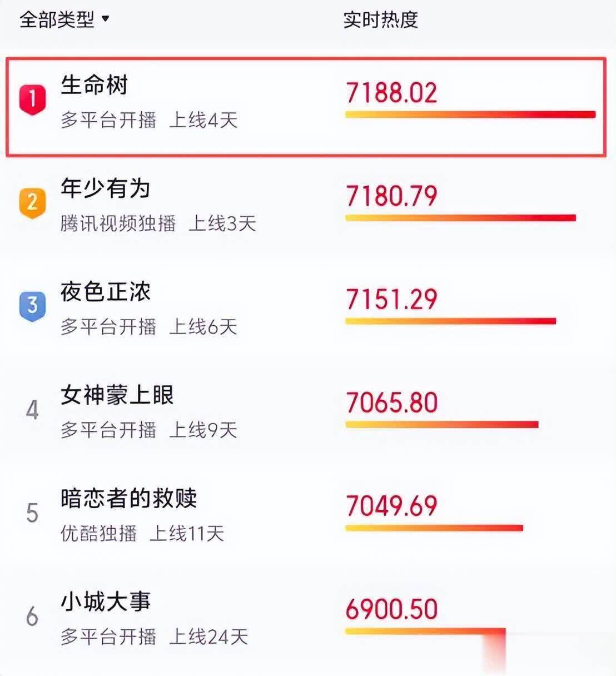This screenshot has width=616, height=676.
Task: Click the red rank 1 badge
Action: point(32,100)
